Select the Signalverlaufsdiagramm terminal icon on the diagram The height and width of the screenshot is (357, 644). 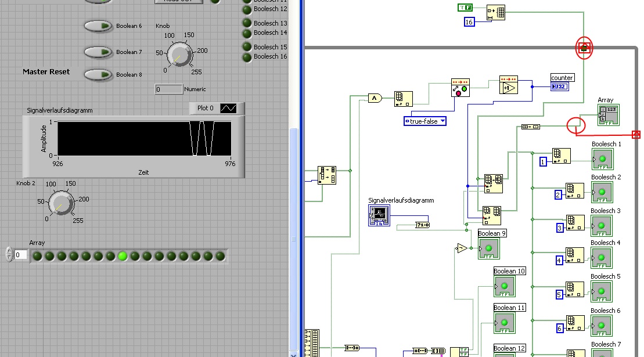tap(379, 215)
